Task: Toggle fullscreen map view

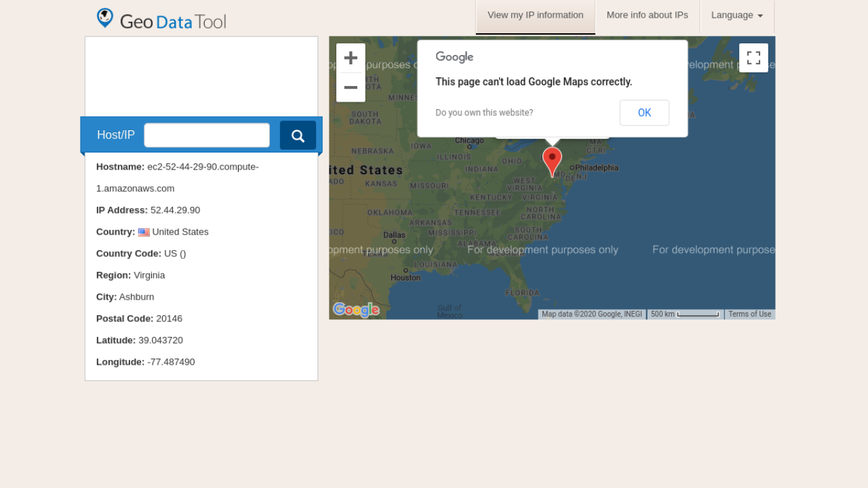Action: click(x=753, y=58)
